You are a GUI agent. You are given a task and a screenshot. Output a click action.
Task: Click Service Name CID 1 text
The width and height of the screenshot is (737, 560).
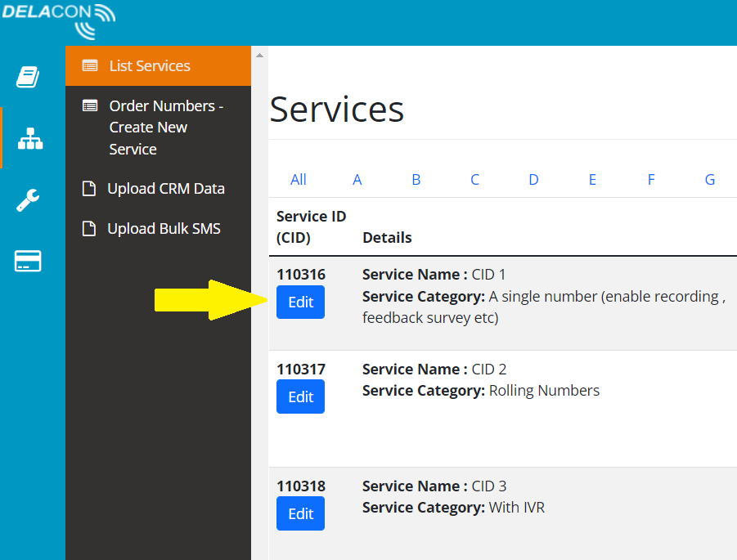434,275
